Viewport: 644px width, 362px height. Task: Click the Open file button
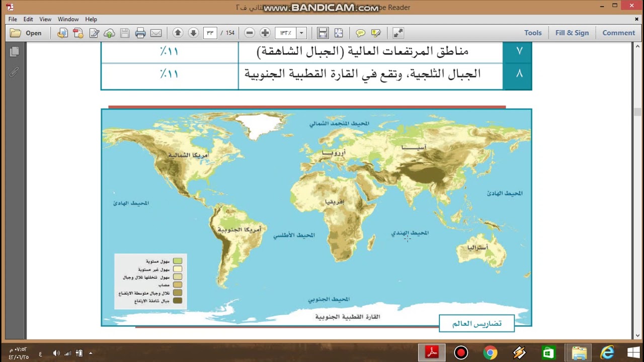click(x=26, y=33)
